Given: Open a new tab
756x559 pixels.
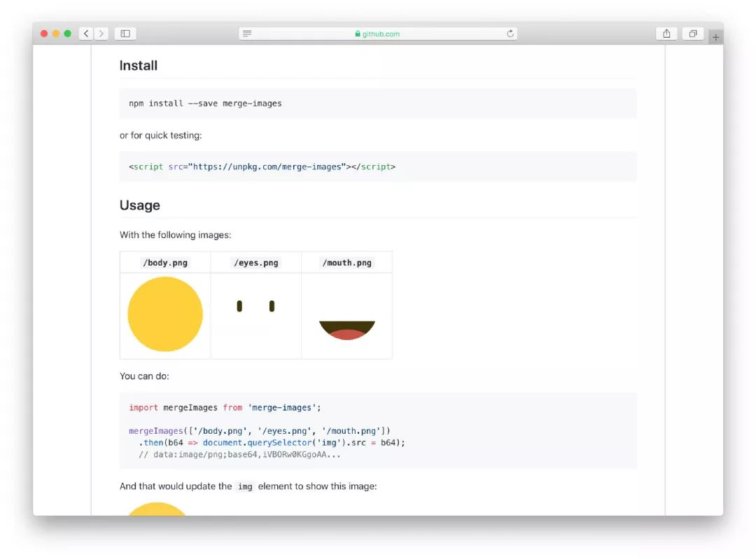Looking at the screenshot, I should point(715,38).
